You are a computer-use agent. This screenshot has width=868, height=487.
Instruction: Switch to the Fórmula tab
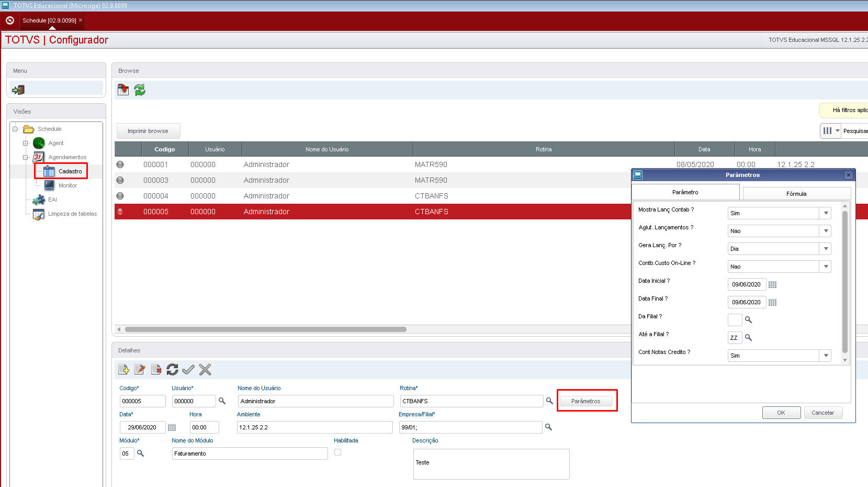coord(796,194)
